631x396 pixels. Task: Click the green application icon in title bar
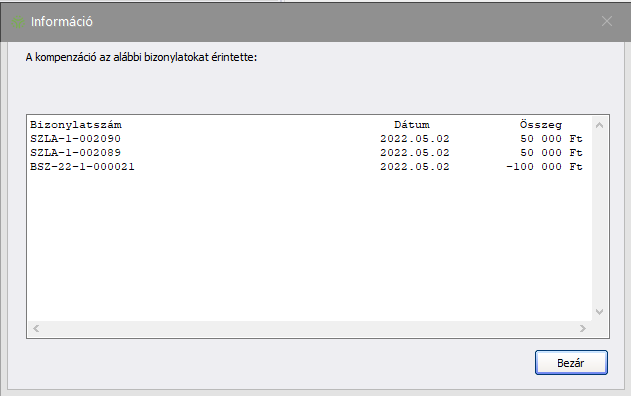(18, 22)
